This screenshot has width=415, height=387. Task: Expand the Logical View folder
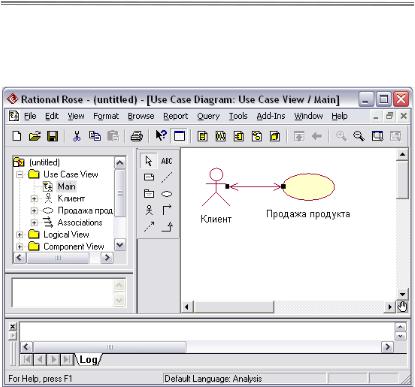tap(20, 235)
